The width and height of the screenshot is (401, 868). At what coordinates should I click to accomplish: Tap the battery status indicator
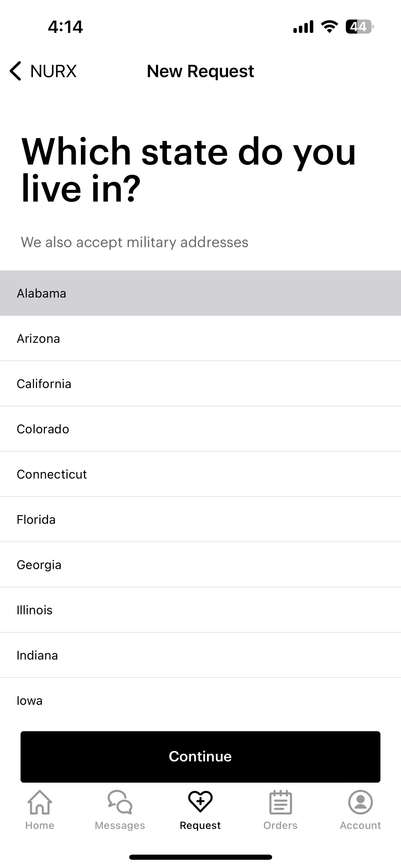(360, 27)
